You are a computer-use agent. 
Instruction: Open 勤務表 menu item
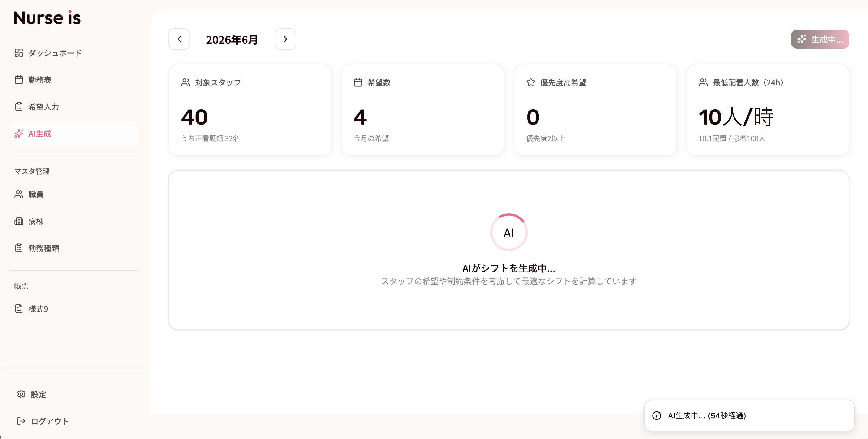coord(74,80)
